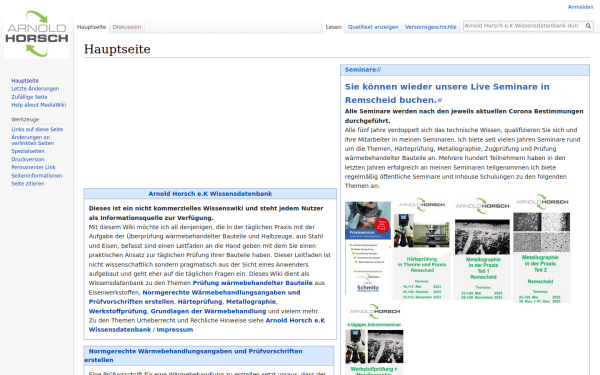Open the Quelltext anzeigen tab
600x375 pixels.
coord(373,27)
